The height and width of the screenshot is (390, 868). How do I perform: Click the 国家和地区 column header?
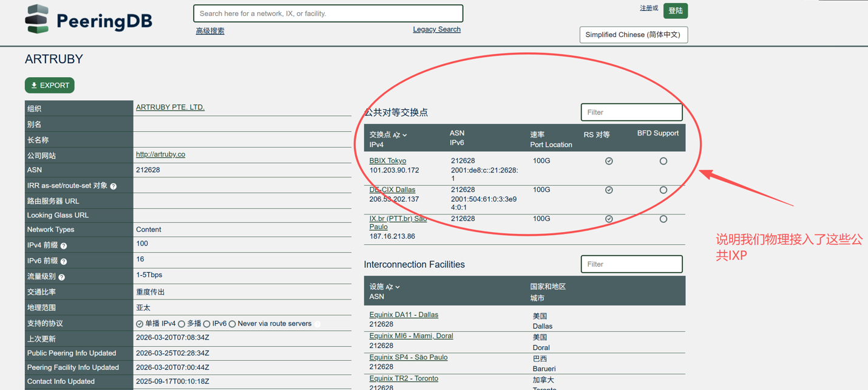[x=548, y=287]
